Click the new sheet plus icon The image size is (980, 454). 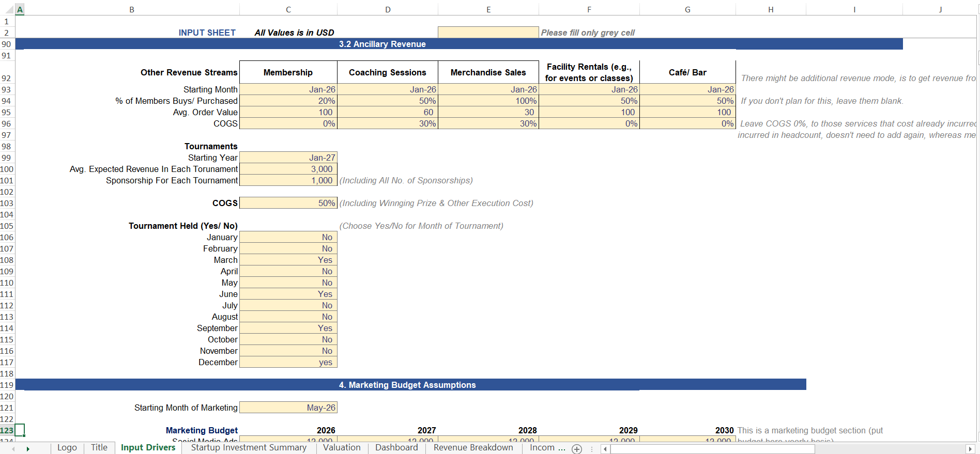pyautogui.click(x=577, y=449)
